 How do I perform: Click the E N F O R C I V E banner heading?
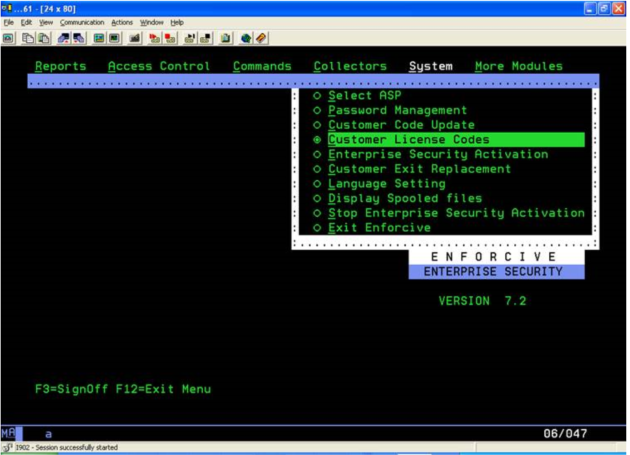tap(497, 257)
